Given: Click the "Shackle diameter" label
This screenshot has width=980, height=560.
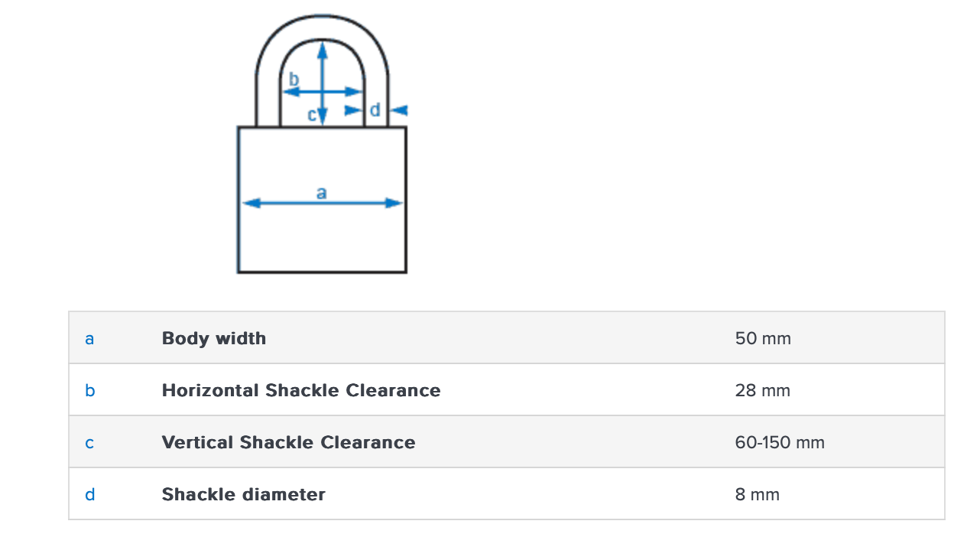Looking at the screenshot, I should 243,494.
